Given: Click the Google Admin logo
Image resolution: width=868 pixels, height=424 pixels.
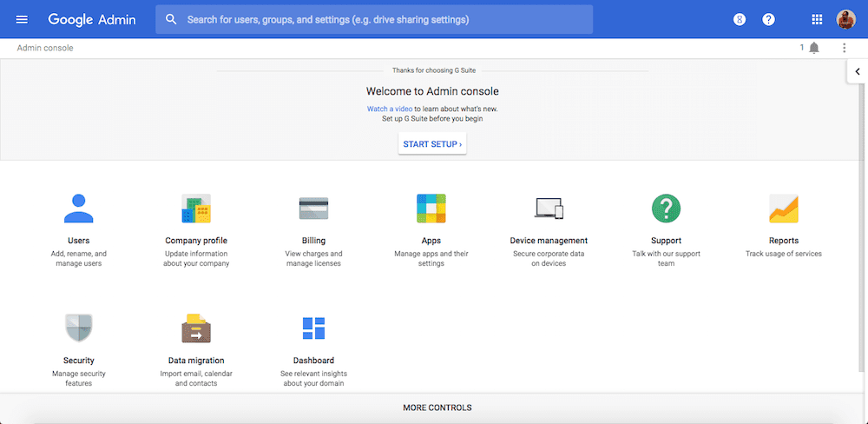Looking at the screenshot, I should [91, 19].
